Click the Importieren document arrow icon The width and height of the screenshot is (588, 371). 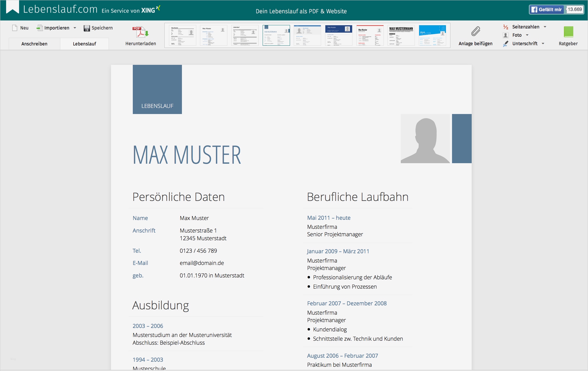[x=40, y=28]
